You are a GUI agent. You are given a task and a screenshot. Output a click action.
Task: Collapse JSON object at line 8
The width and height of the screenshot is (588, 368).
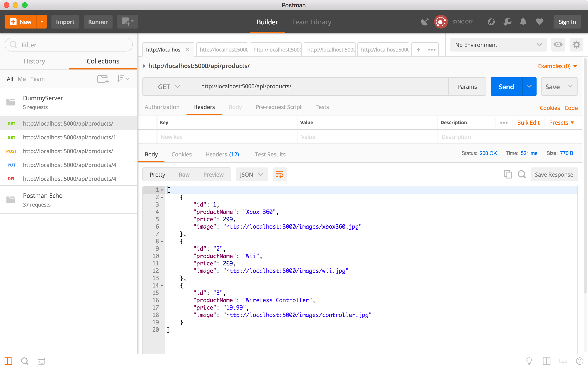point(162,242)
